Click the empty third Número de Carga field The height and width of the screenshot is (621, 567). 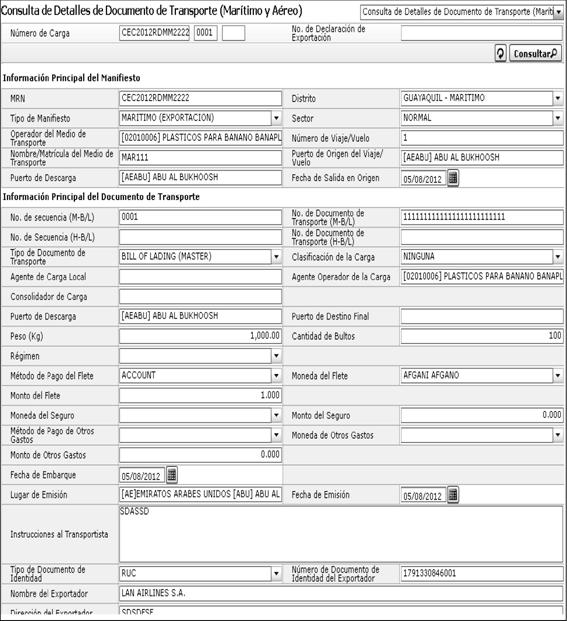(x=233, y=33)
